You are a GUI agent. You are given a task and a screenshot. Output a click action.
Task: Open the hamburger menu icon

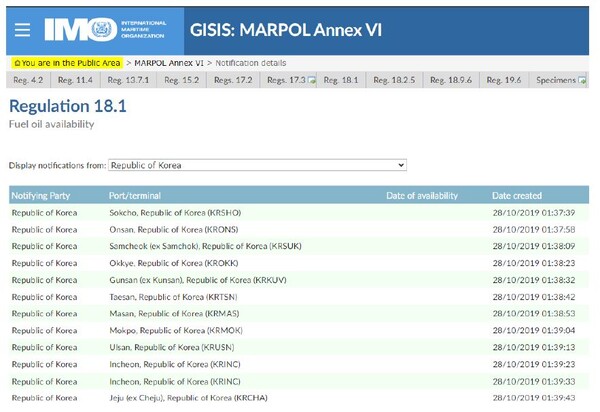click(x=21, y=27)
